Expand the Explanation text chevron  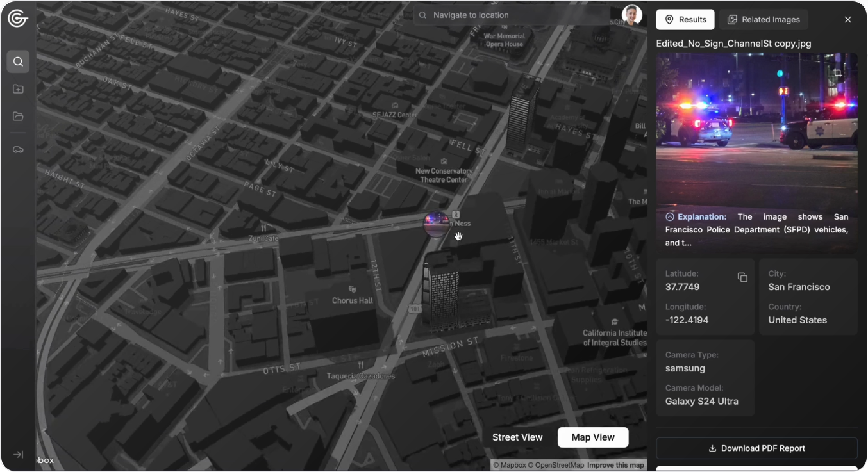click(670, 217)
